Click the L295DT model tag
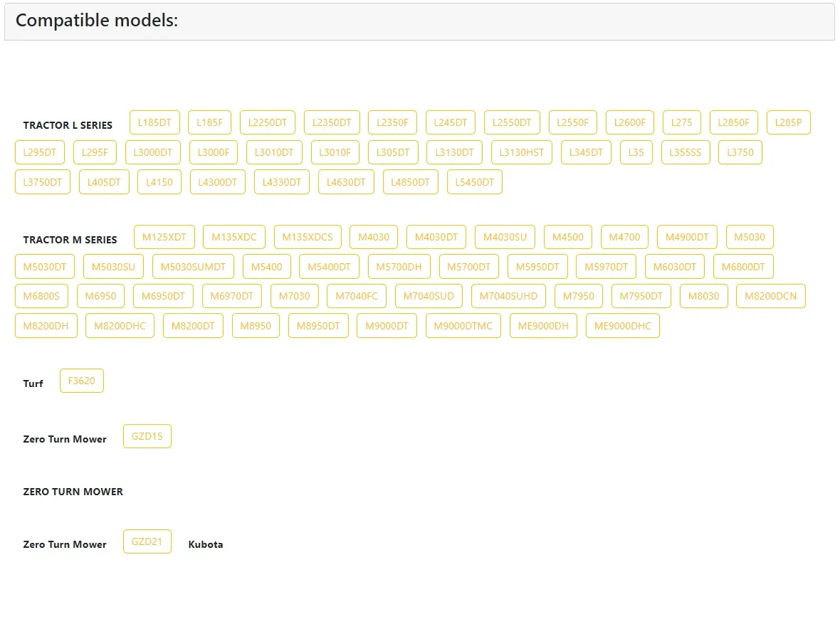 [x=40, y=152]
